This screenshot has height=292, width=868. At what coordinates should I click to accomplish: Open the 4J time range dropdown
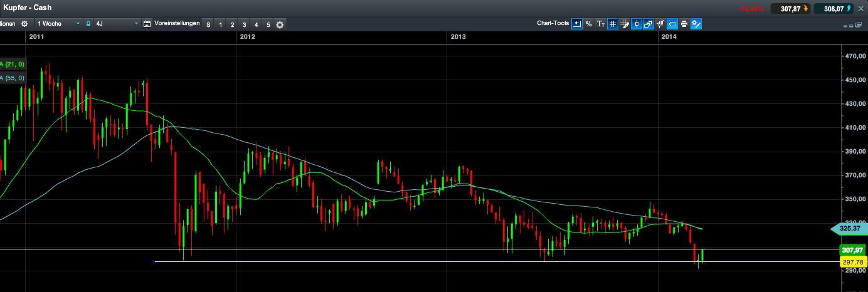pyautogui.click(x=117, y=24)
